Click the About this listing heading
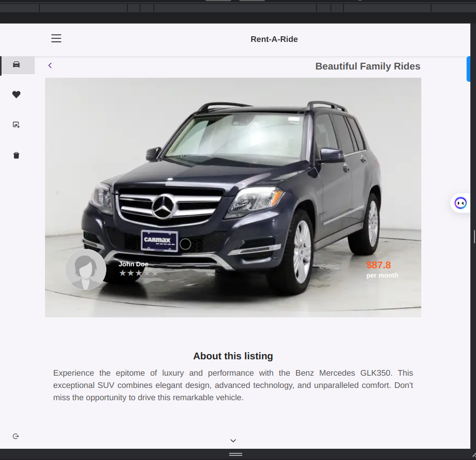This screenshot has height=460, width=476. click(233, 356)
